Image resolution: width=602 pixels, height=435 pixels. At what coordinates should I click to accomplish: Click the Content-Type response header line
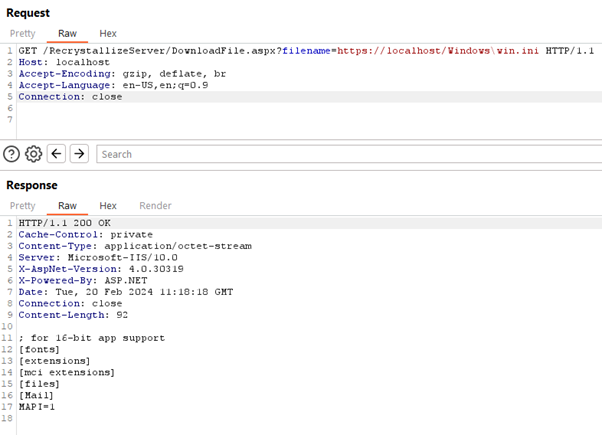pyautogui.click(x=135, y=245)
